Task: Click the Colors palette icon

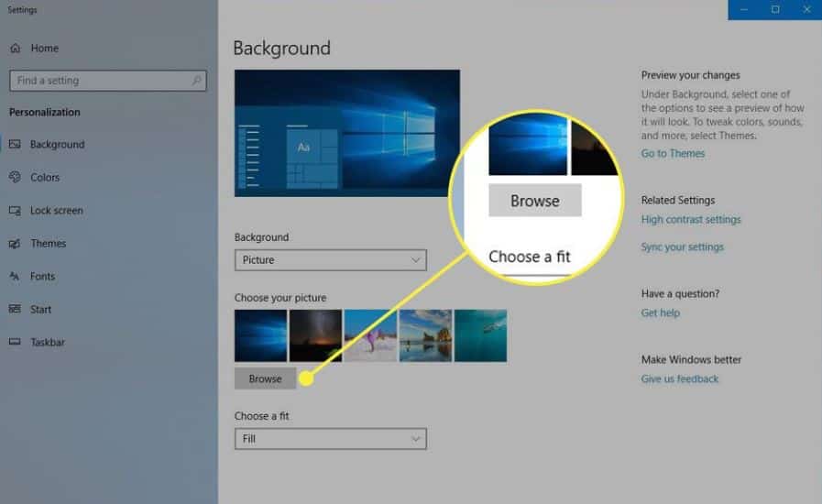Action: 15,177
